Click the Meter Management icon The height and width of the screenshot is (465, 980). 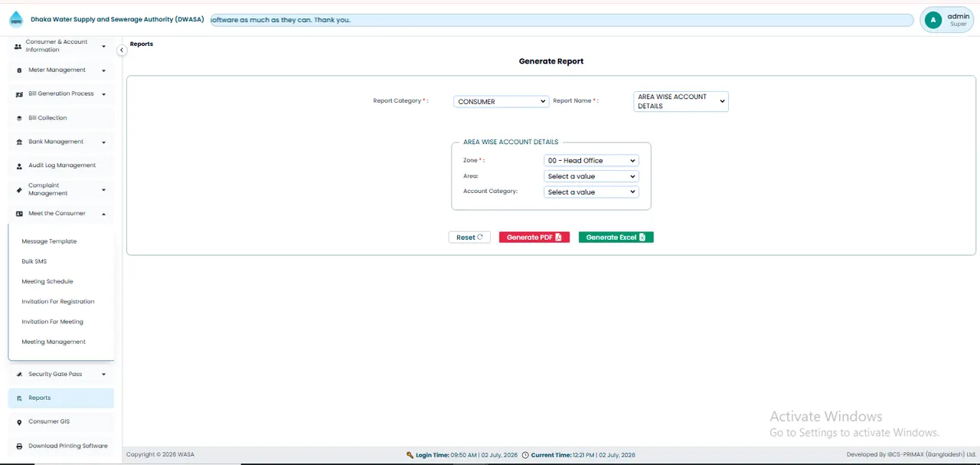tap(19, 70)
